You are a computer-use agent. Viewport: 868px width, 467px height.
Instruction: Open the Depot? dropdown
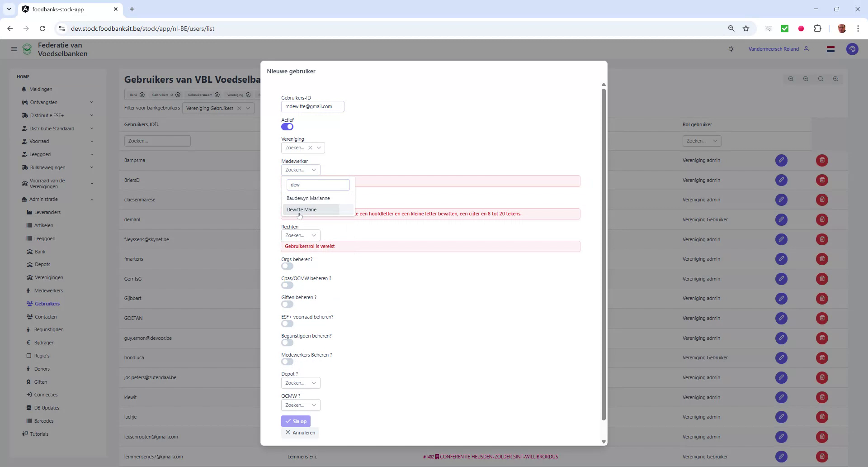tap(300, 382)
